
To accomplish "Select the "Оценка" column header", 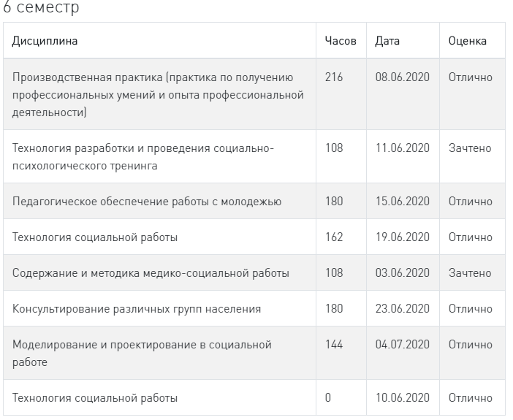I will point(468,41).
